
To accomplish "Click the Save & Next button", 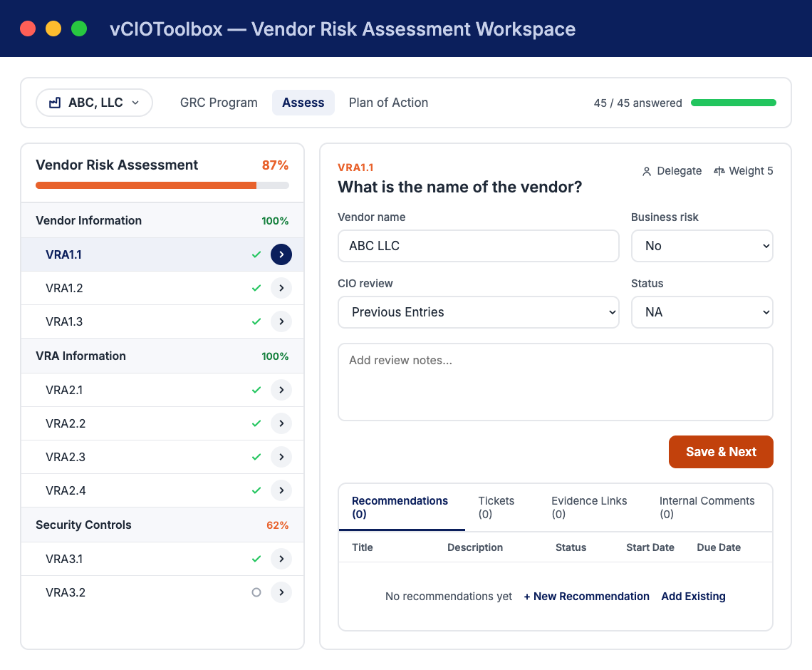I will [x=721, y=452].
